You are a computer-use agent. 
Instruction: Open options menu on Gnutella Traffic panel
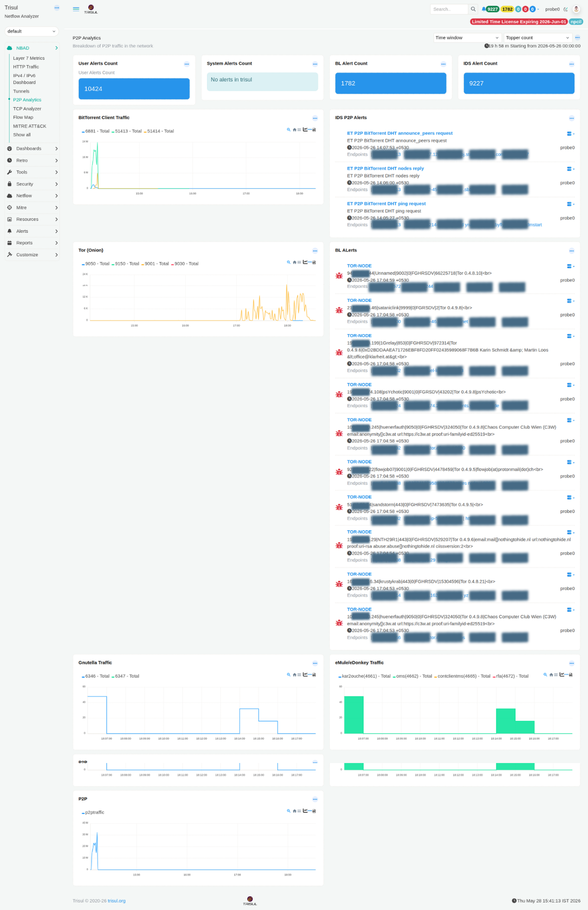(315, 663)
